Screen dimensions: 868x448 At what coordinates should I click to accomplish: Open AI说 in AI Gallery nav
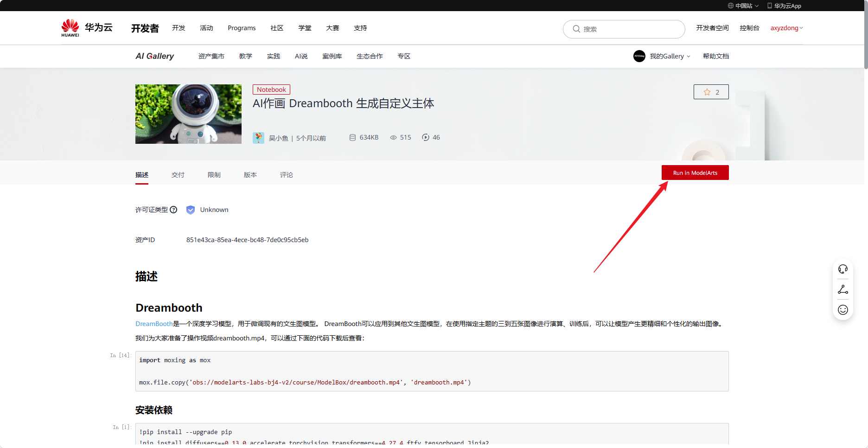(301, 56)
